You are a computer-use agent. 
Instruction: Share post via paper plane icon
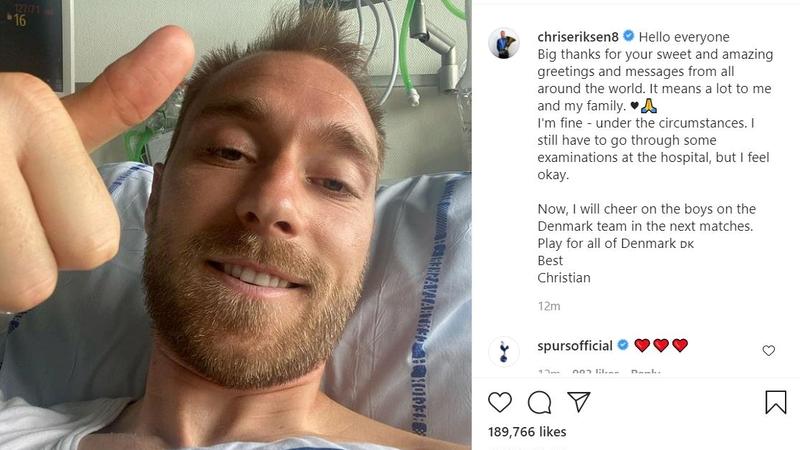[x=579, y=402]
